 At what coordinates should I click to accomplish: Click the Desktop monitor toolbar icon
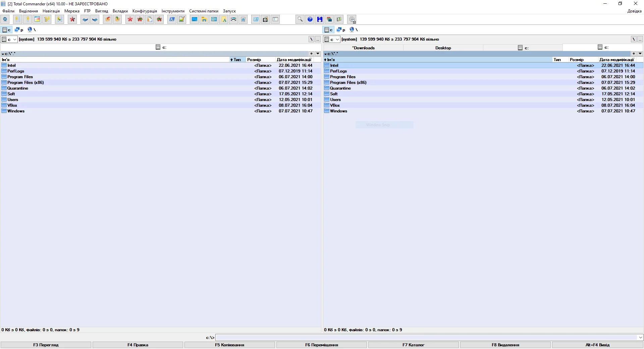click(194, 19)
